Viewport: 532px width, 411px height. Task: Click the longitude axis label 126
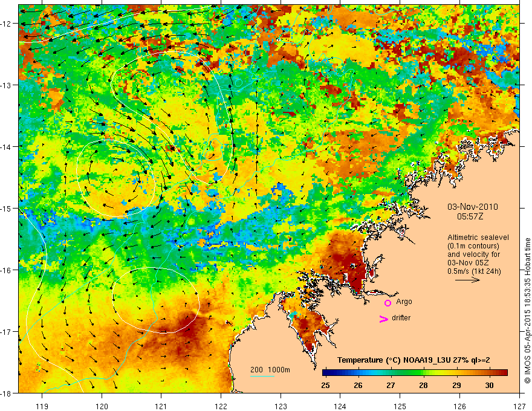(459, 406)
